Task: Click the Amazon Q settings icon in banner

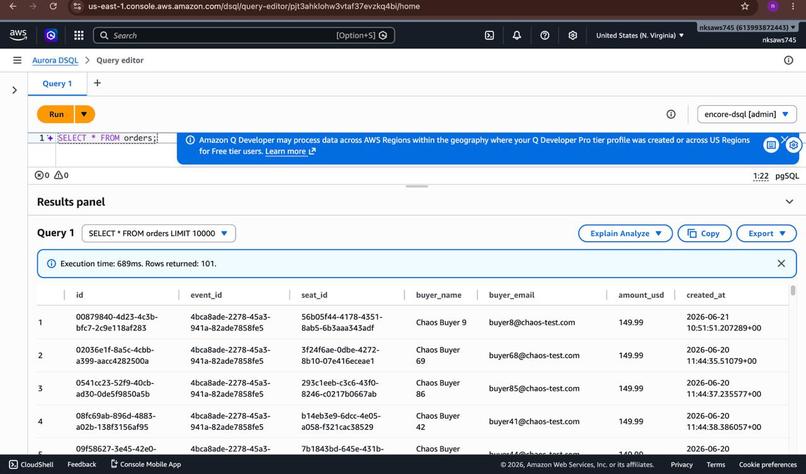Action: point(794,145)
